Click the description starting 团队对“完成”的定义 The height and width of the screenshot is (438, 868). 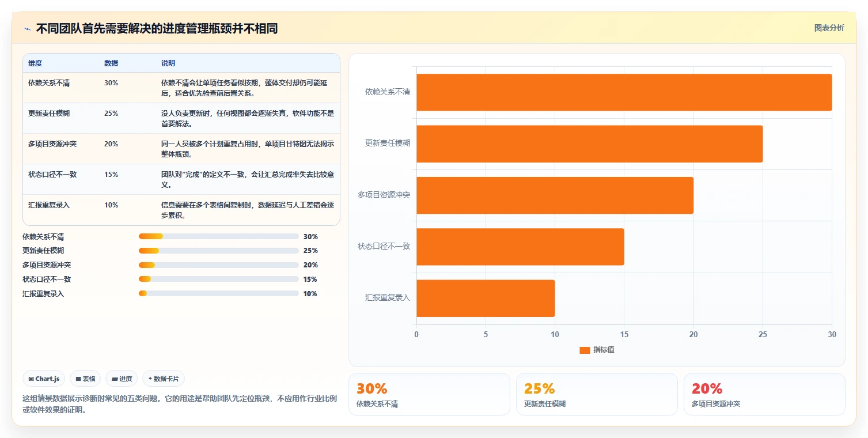[248, 180]
